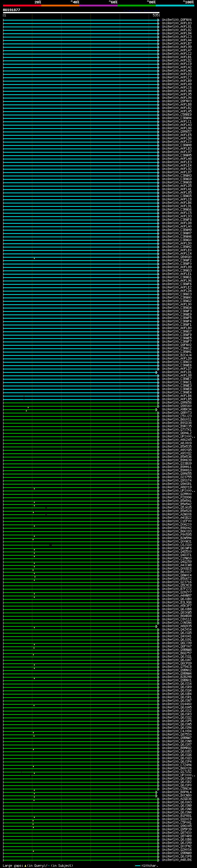Click the orange ~40% identity legend segment

point(60,6)
